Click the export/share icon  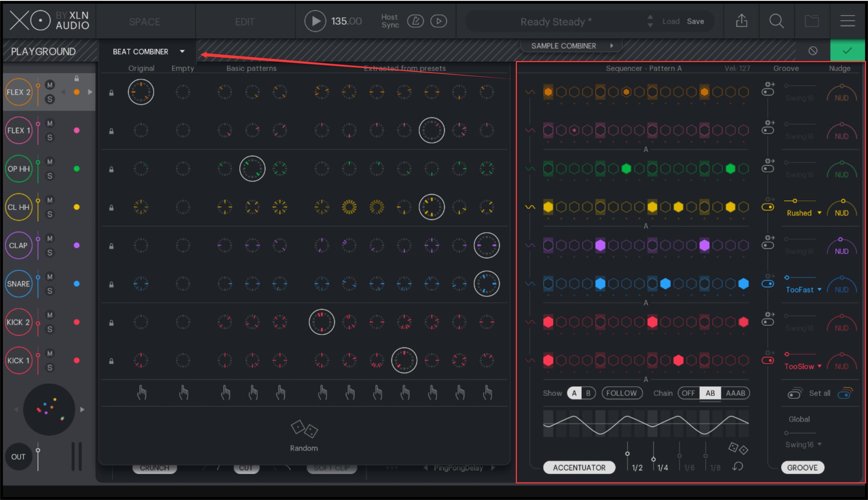[741, 21]
